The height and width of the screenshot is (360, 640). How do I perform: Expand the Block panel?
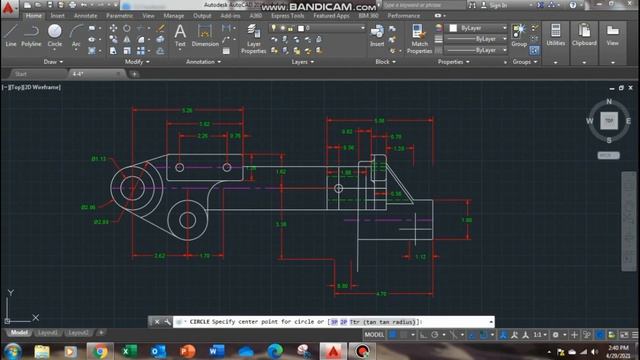tap(385, 62)
